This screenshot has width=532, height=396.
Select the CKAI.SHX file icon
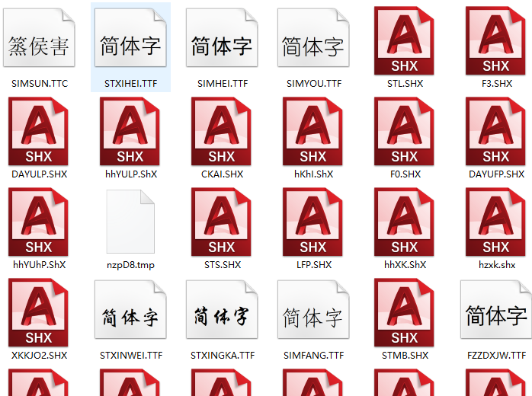tap(221, 132)
